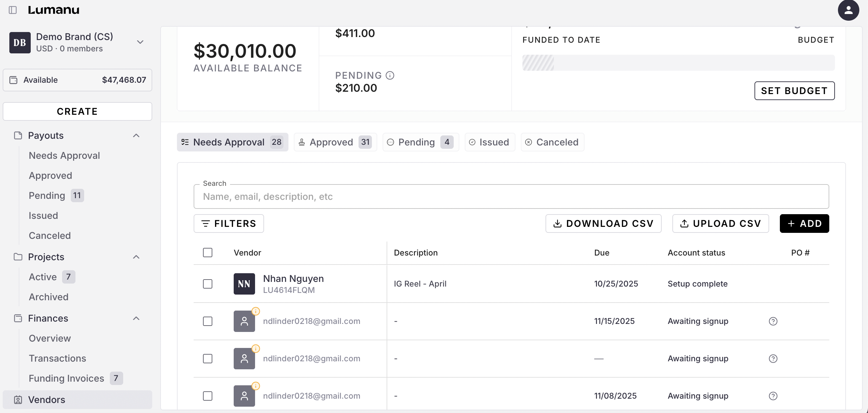The width and height of the screenshot is (868, 413).
Task: Focus the Search payouts input field
Action: (511, 196)
